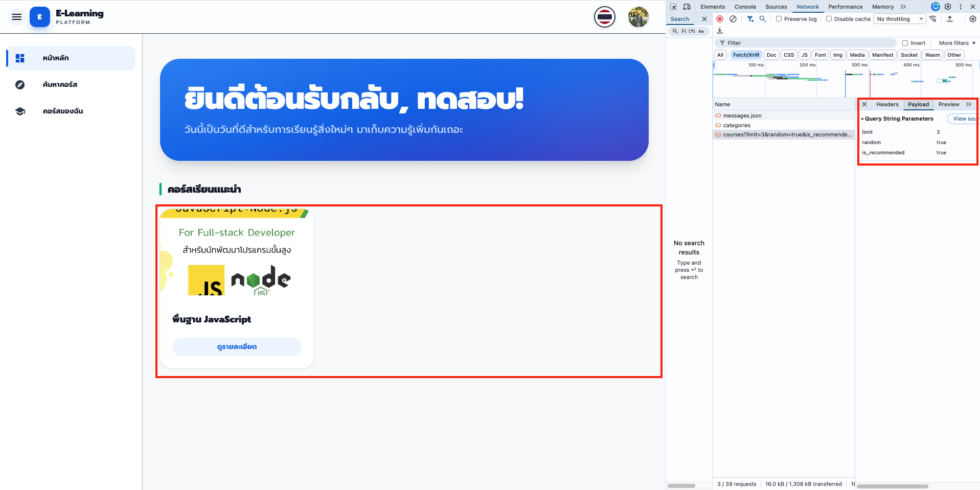This screenshot has width=980, height=490.
Task: Select the Doc request type filter
Action: [x=771, y=55]
